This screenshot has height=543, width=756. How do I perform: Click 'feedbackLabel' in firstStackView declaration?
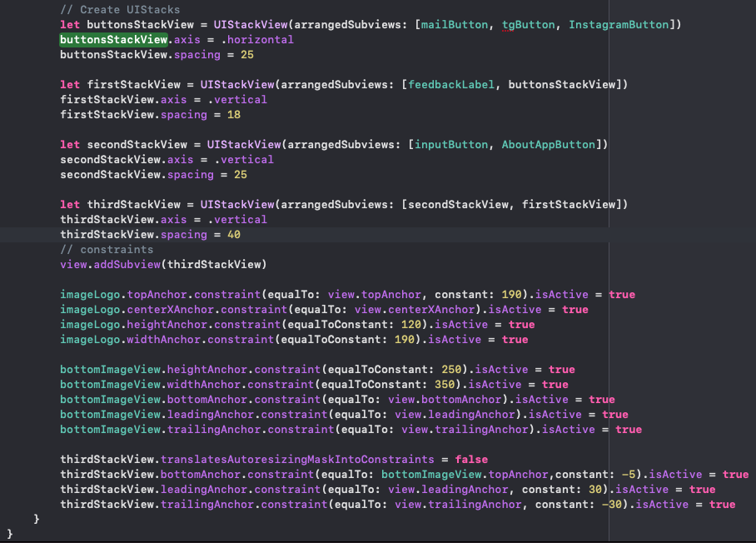tap(451, 84)
